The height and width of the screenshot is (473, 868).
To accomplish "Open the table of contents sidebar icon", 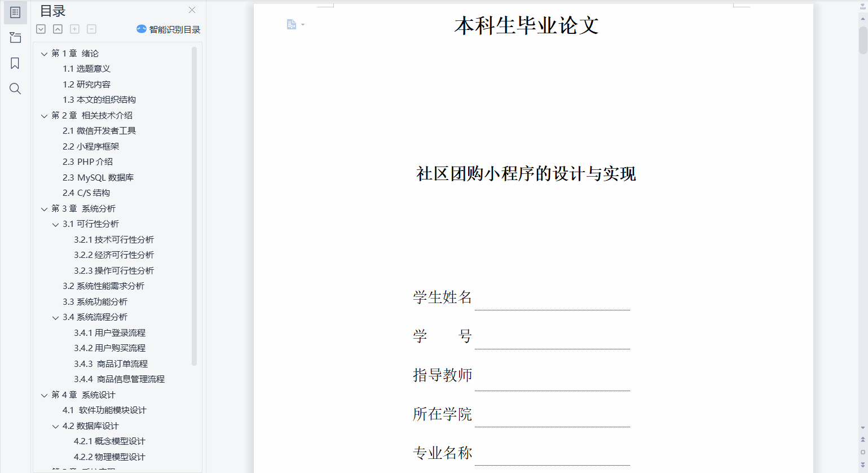I will (15, 12).
